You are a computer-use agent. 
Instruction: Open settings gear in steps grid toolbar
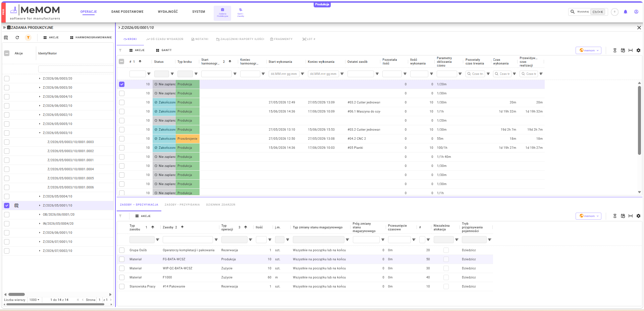(x=638, y=50)
